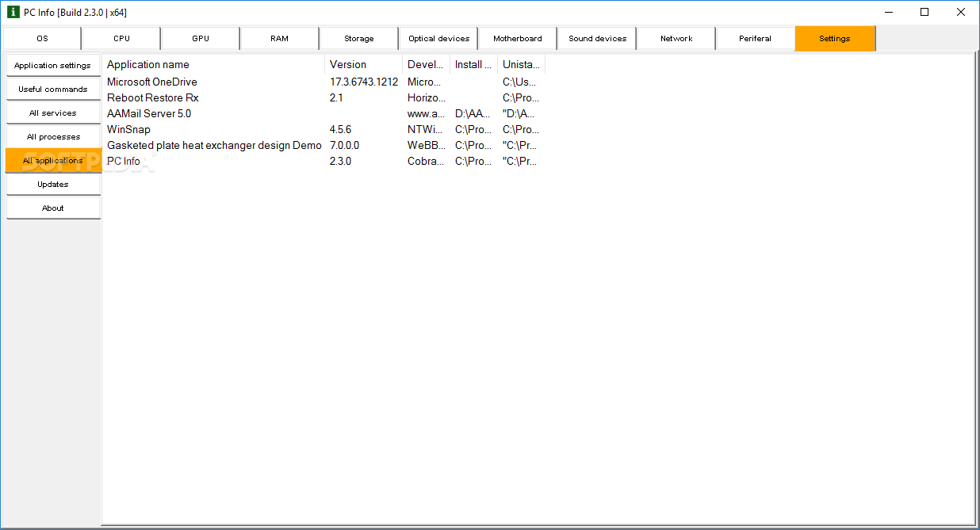Open the Periferal tab
980x530 pixels.
tap(756, 38)
